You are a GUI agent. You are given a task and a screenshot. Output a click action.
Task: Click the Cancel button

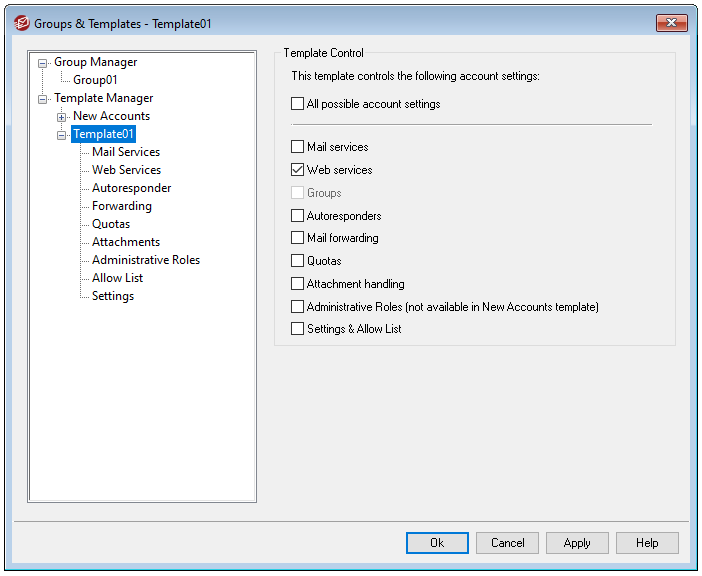point(507,543)
